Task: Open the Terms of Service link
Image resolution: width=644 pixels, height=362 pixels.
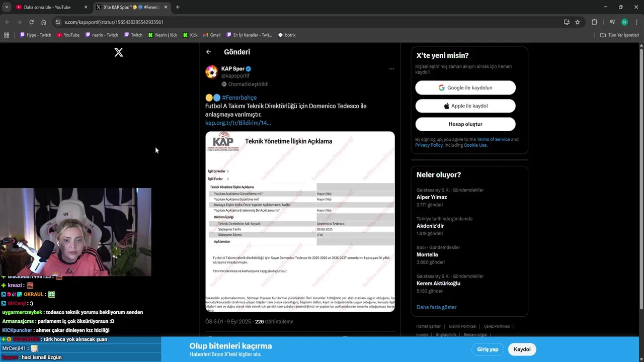Action: [493, 139]
